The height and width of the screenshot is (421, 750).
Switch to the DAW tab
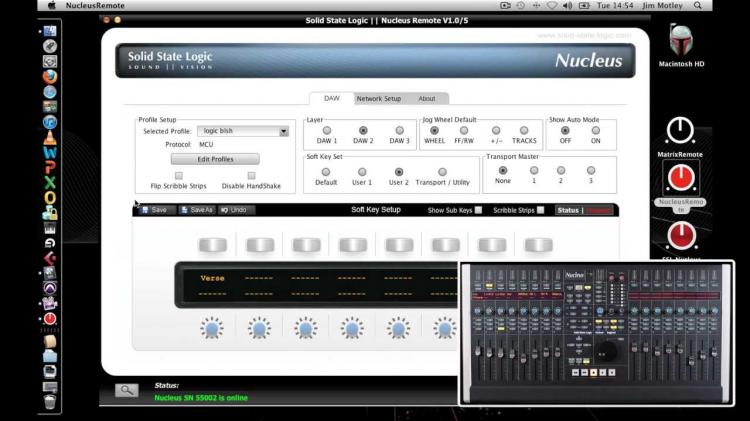(331, 99)
